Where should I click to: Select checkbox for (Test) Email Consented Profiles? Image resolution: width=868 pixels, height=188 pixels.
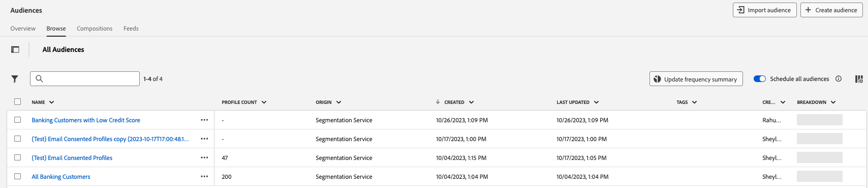click(x=18, y=157)
